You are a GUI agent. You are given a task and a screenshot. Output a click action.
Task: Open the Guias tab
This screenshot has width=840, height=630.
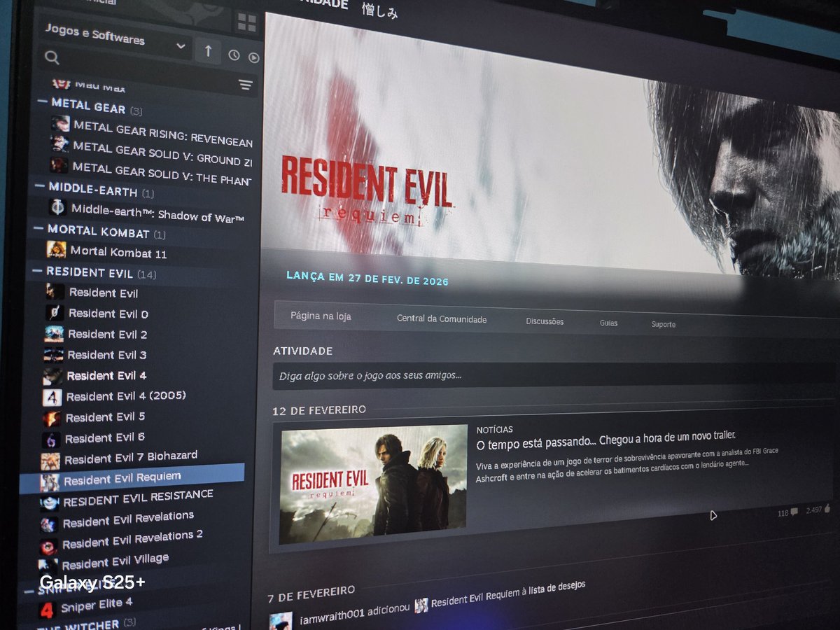click(608, 323)
